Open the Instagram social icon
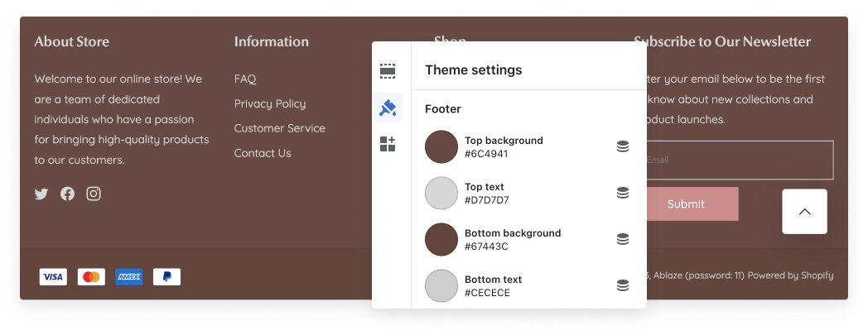The height and width of the screenshot is (335, 868). [x=94, y=194]
